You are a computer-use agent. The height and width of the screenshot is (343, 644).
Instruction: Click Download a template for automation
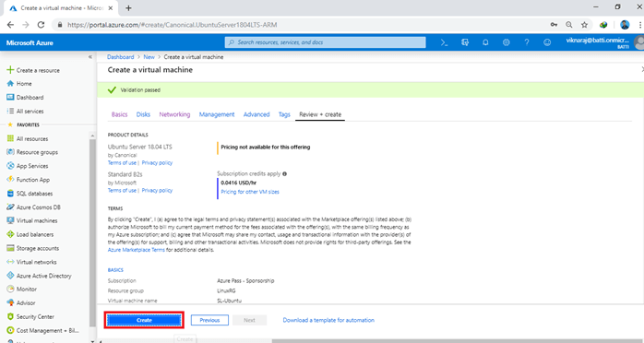[328, 320]
